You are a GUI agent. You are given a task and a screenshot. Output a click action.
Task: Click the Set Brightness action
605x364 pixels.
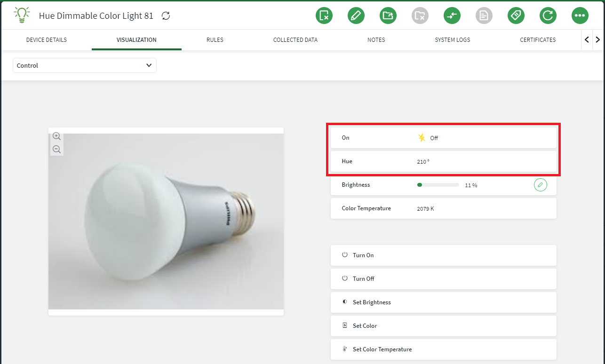(x=444, y=302)
